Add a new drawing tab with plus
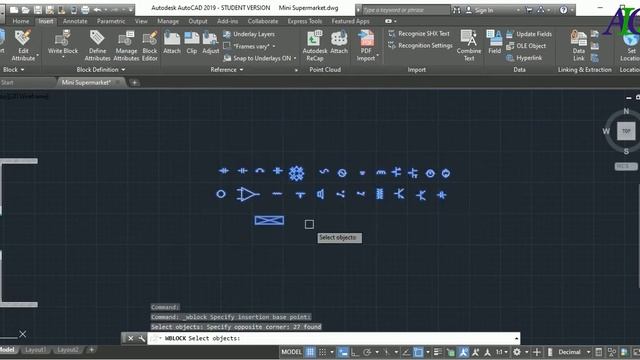The image size is (640, 360). 135,83
